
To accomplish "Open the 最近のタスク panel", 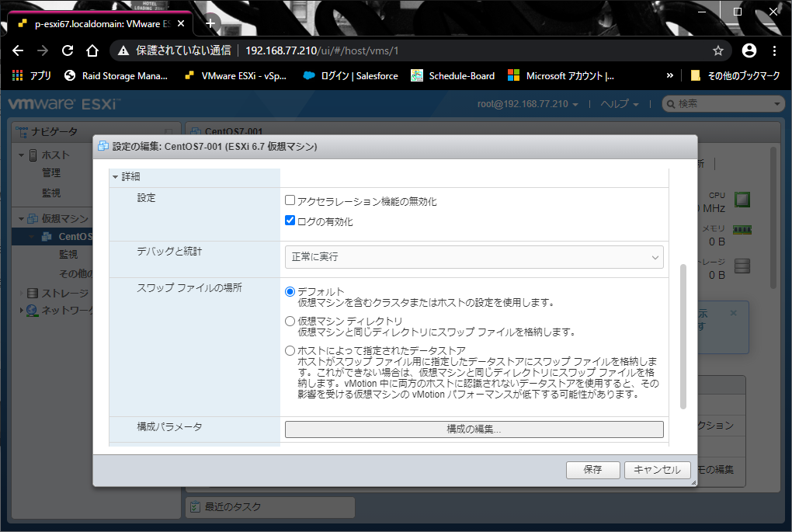I will [270, 506].
